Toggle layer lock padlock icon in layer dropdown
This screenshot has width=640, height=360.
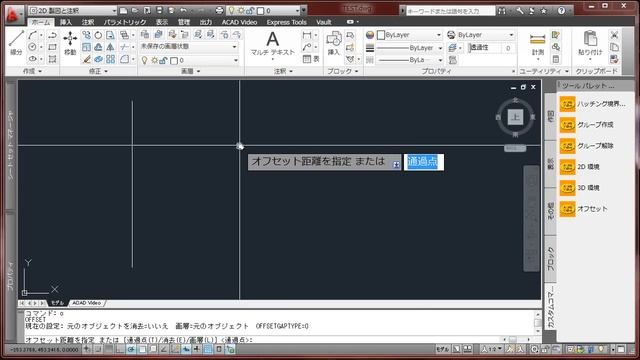pyautogui.click(x=163, y=60)
